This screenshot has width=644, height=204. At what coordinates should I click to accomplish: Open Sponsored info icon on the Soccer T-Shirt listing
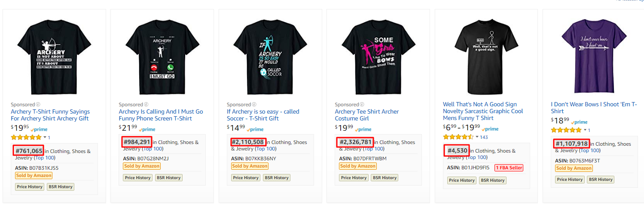tap(254, 104)
